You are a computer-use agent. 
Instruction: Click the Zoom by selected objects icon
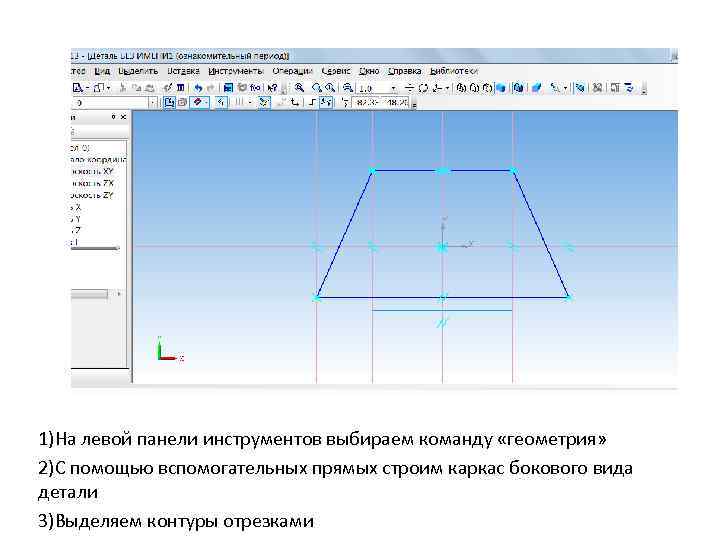click(330, 88)
